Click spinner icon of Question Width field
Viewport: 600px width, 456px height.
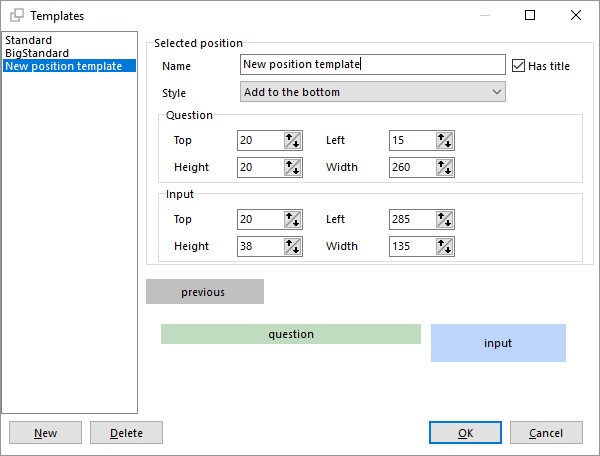(445, 168)
